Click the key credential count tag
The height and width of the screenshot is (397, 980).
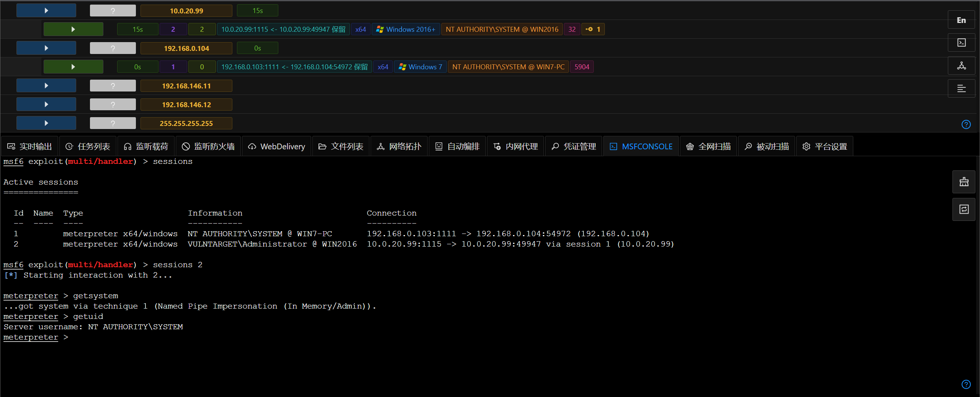pyautogui.click(x=593, y=29)
